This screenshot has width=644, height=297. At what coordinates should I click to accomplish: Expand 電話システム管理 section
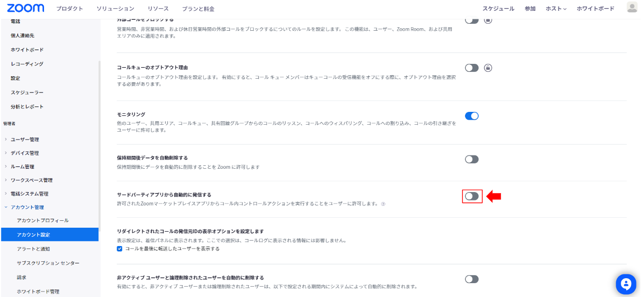[30, 194]
